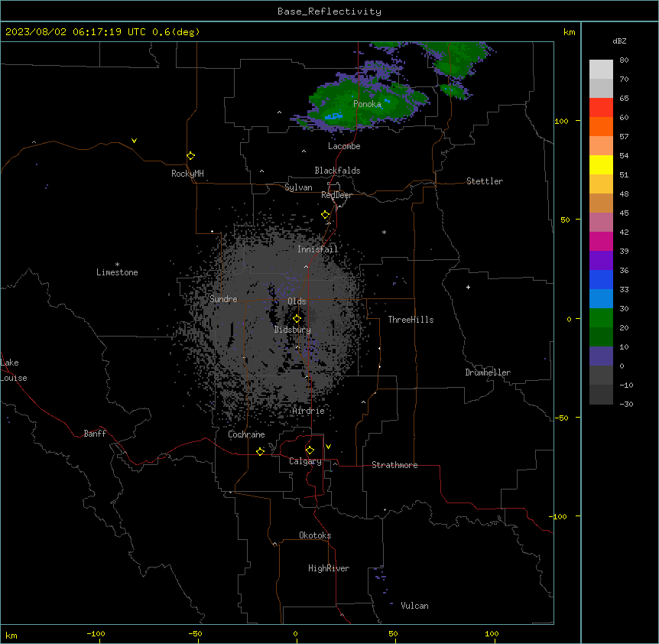Image resolution: width=659 pixels, height=644 pixels.
Task: Click the 80 value on the dBZ scale
Action: tap(624, 60)
